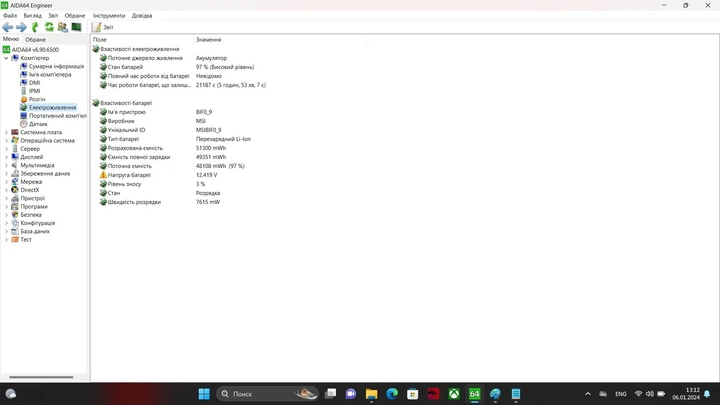The width and height of the screenshot is (720, 405).
Task: Click the ENG language indicator
Action: (x=621, y=394)
